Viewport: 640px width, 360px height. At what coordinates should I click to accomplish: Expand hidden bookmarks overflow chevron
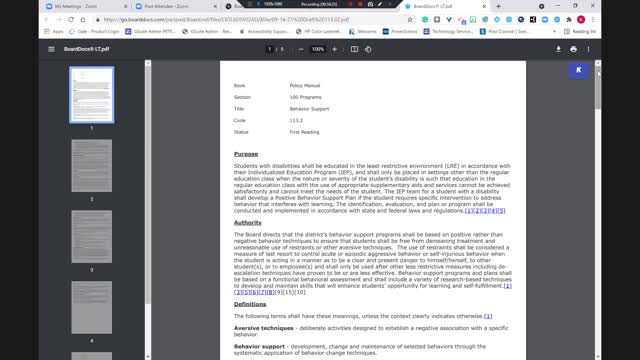pyautogui.click(x=554, y=31)
